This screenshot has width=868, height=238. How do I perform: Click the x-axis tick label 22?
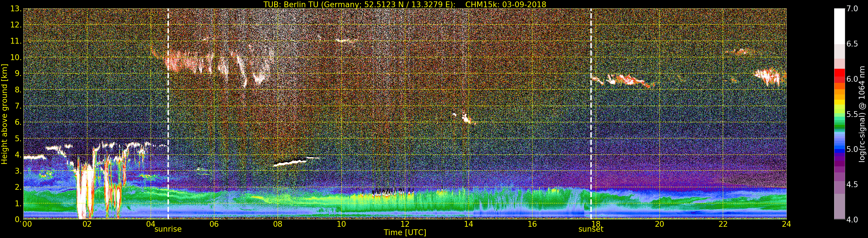[x=723, y=224]
